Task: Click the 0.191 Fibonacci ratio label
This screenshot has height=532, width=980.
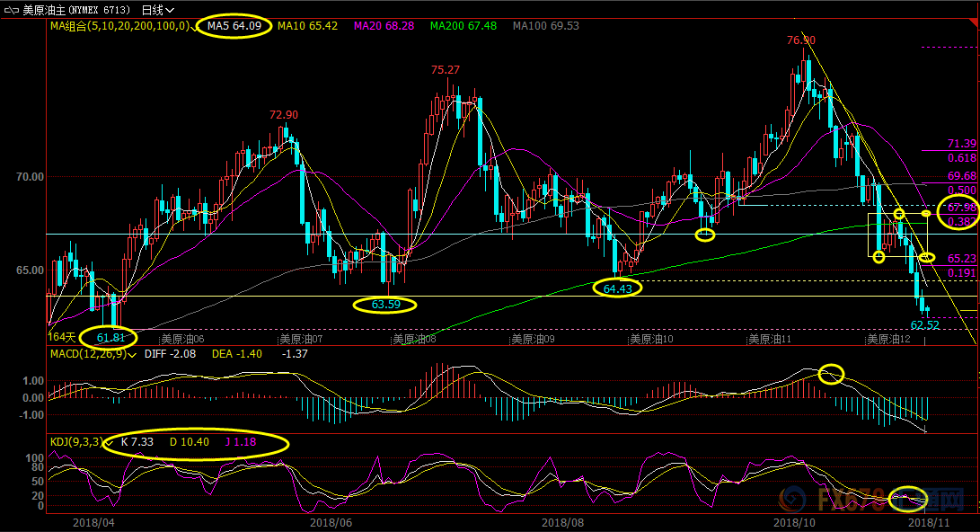Action: point(962,273)
